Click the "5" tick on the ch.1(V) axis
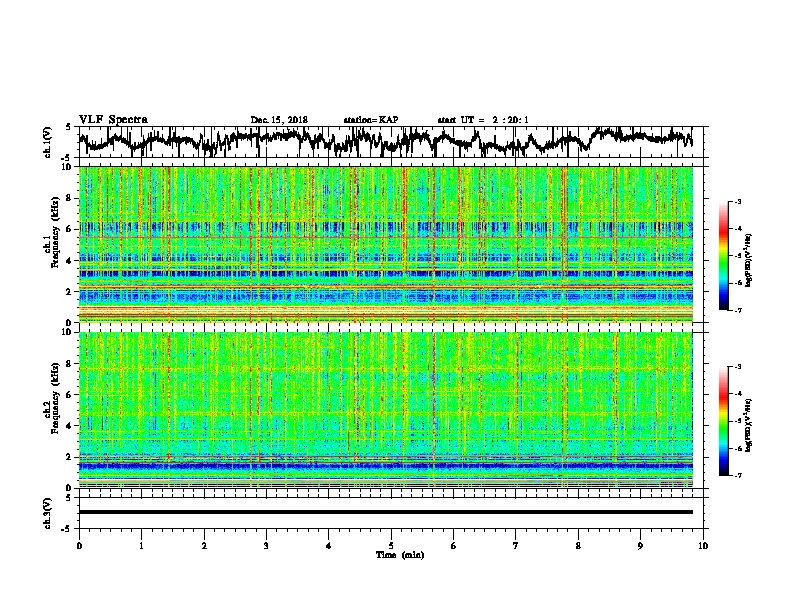The image size is (792, 612). click(68, 127)
